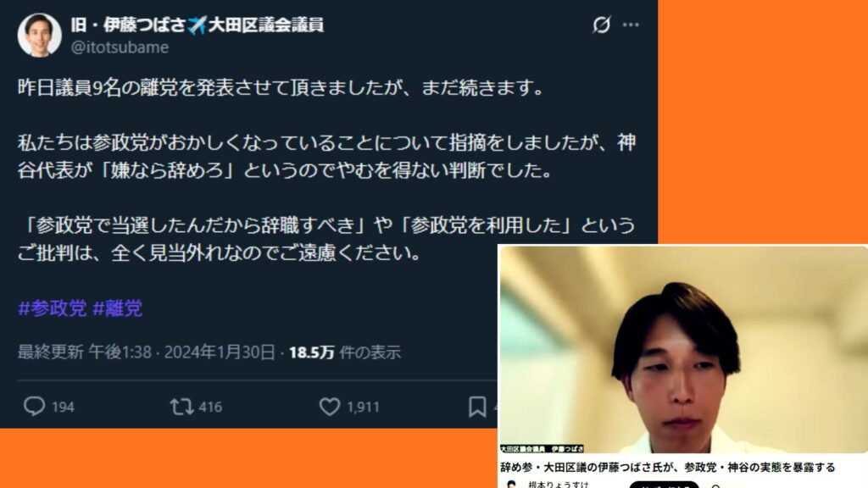Open the profile avatar of 伊藤つばさ
This screenshot has height=488, width=868.
tap(39, 35)
